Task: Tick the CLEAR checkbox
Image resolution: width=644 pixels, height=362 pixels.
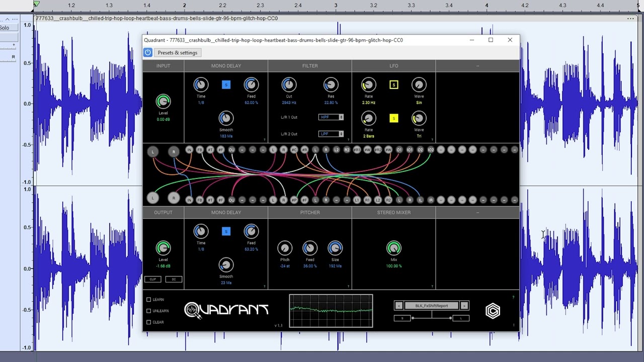Action: coord(149,322)
